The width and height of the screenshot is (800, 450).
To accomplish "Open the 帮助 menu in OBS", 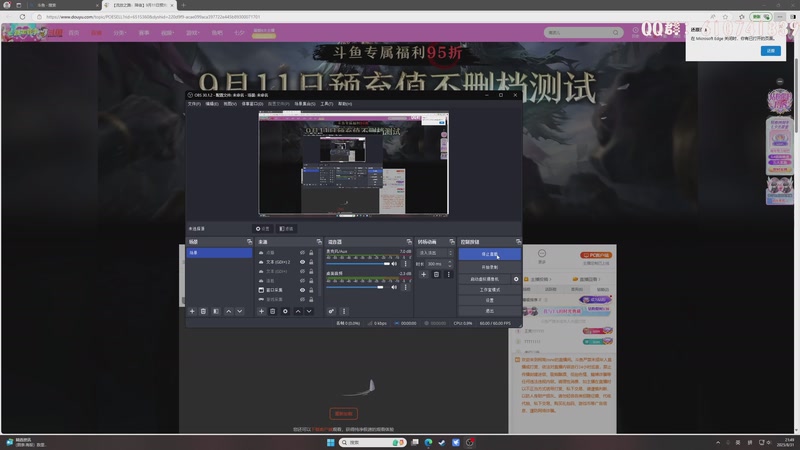I will (345, 104).
